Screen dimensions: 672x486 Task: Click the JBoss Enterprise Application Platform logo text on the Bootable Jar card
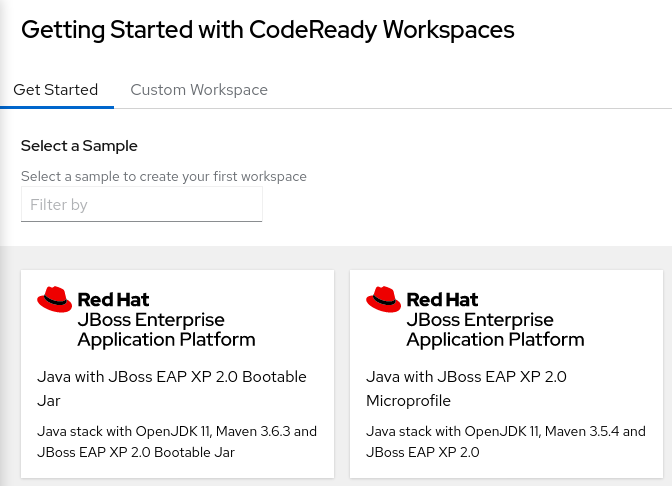point(166,330)
